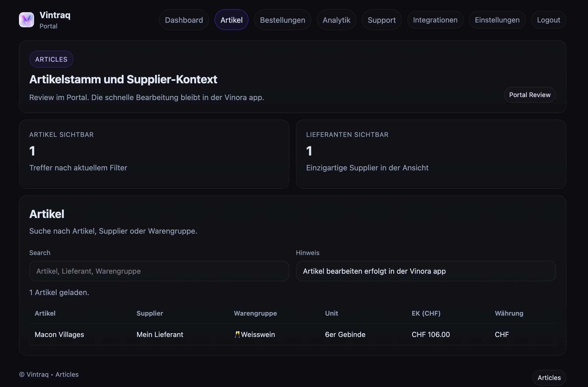Click the wine glasses Weisswein icon
Image resolution: width=588 pixels, height=387 pixels.
(x=237, y=335)
